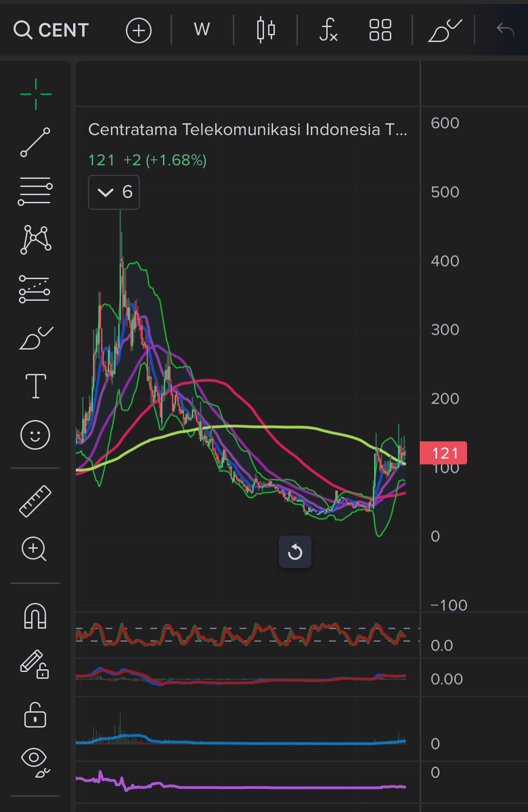Screen dimensions: 528x812
Task: Reset chart view with circular arrow button
Action: pyautogui.click(x=295, y=552)
